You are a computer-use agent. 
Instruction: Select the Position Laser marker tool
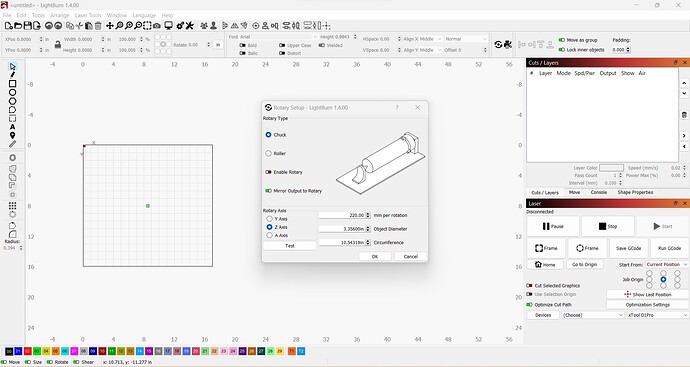coord(12,136)
